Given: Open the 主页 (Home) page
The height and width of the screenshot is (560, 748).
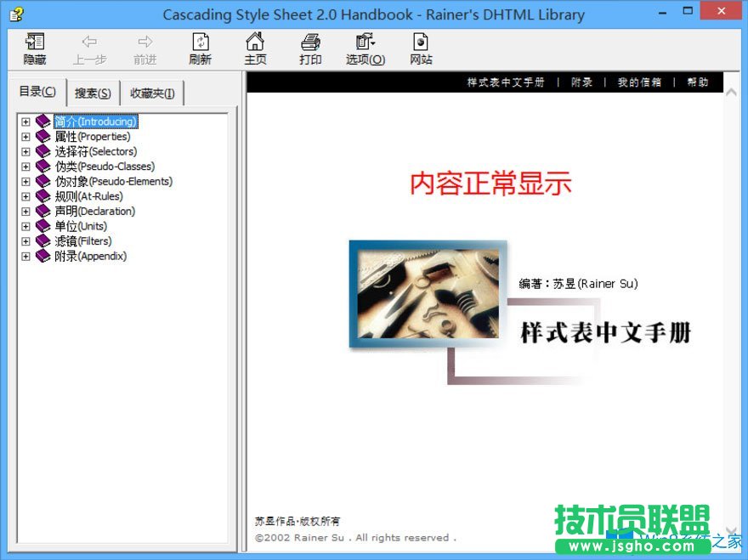Looking at the screenshot, I should [255, 48].
